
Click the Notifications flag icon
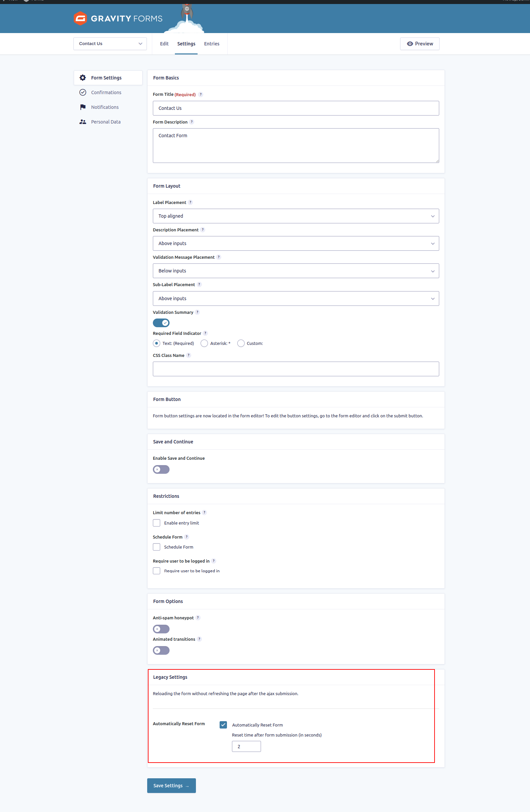[x=82, y=107]
